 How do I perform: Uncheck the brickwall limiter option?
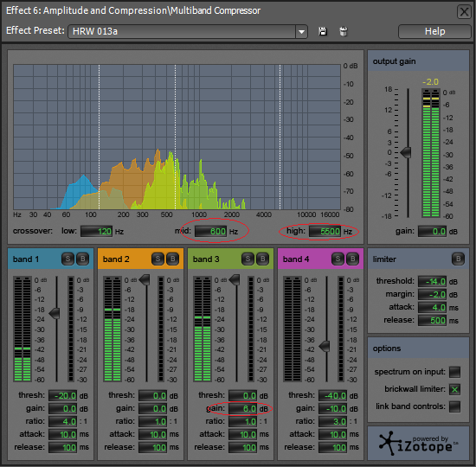click(x=454, y=389)
